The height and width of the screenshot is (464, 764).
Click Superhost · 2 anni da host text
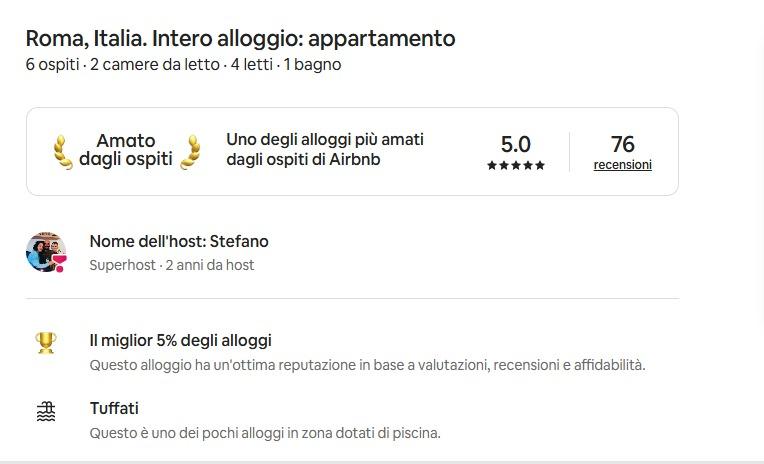coord(172,265)
